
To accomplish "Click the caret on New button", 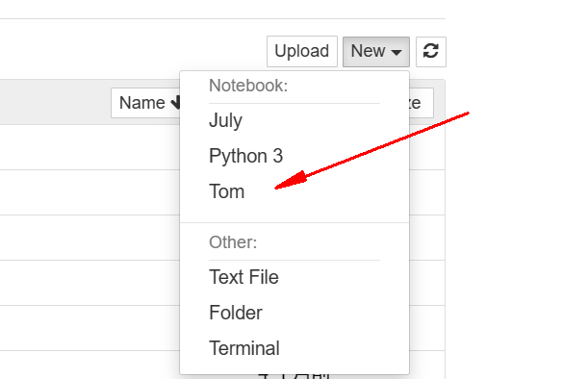I will 396,53.
